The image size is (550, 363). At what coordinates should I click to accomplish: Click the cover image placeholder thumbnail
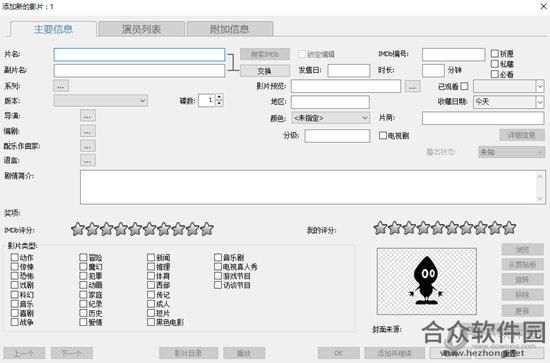click(427, 281)
